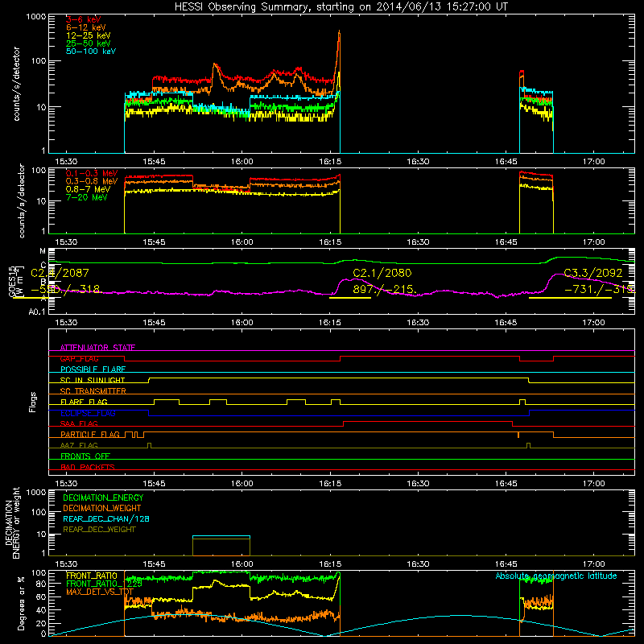The width and height of the screenshot is (644, 644).
Task: Click the GAP_FLAG label
Action: (79, 358)
